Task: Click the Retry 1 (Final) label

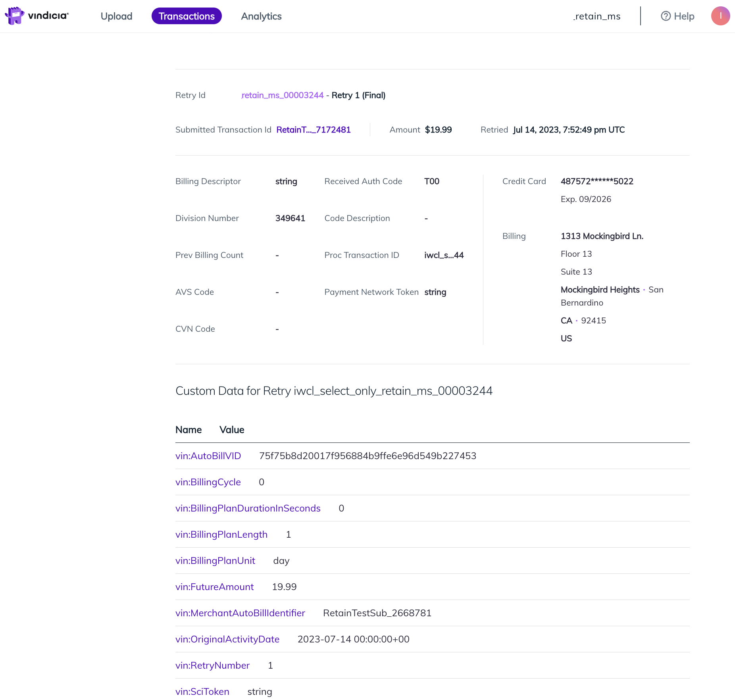Action: (358, 95)
